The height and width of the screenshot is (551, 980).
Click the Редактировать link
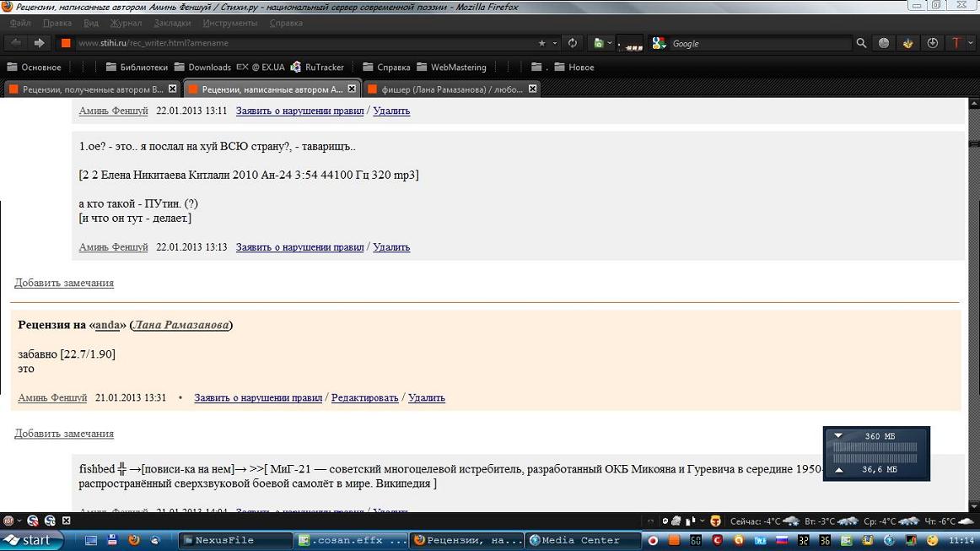[364, 397]
